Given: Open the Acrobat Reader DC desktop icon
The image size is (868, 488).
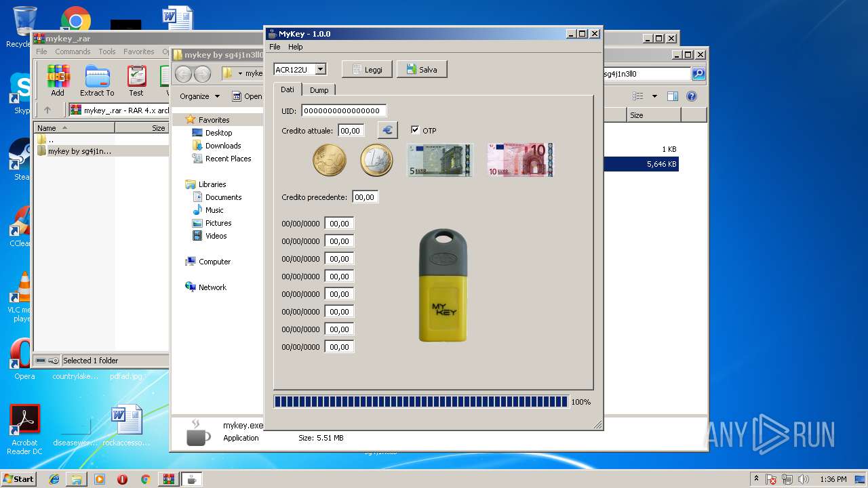Looking at the screenshot, I should [25, 430].
